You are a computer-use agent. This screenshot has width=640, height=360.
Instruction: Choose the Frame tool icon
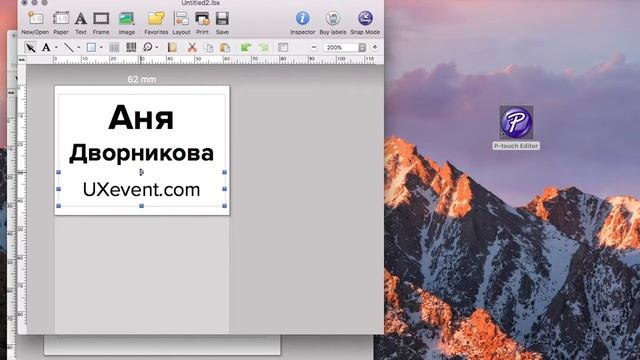pyautogui.click(x=101, y=19)
